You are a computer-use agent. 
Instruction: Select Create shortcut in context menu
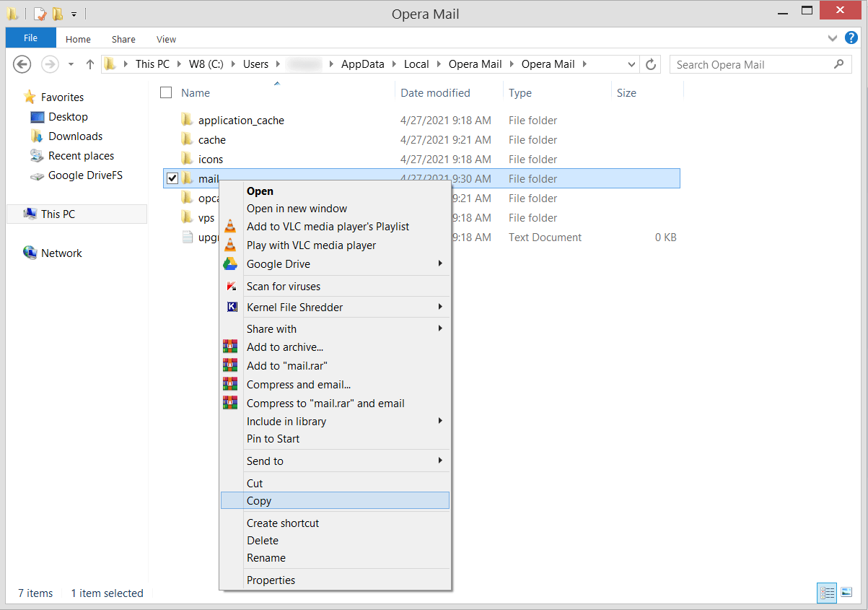(x=335, y=523)
